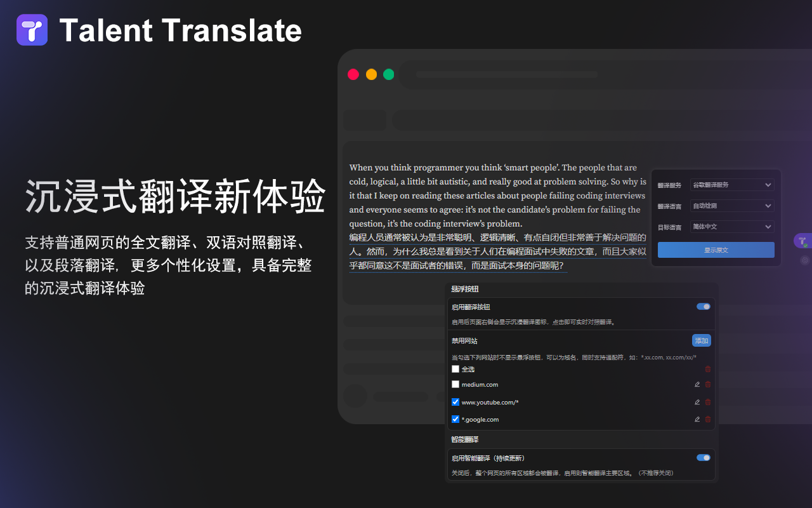Viewport: 812px width, 508px height.
Task: Uncheck the www.youtube.com/* checkbox
Action: pyautogui.click(x=455, y=402)
